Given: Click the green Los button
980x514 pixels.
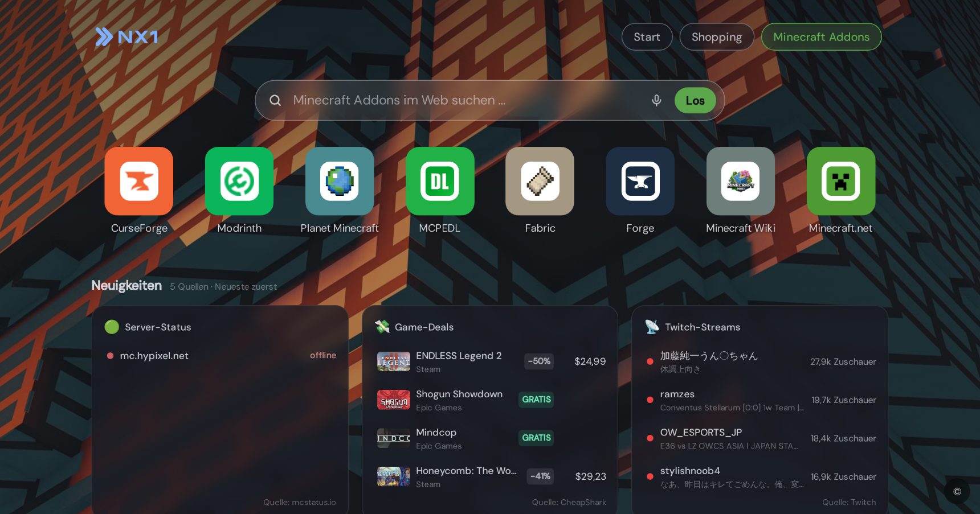Looking at the screenshot, I should point(695,100).
